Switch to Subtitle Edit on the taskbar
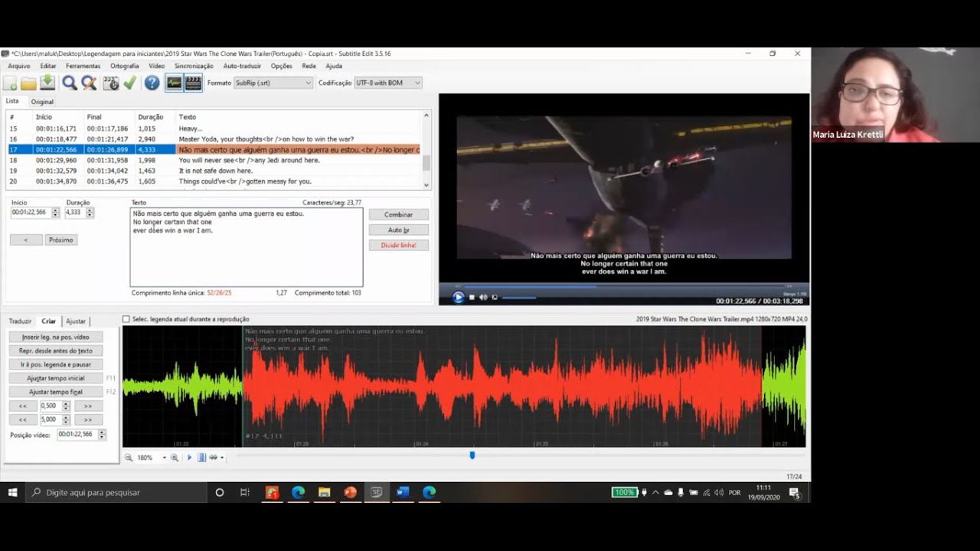 click(376, 492)
